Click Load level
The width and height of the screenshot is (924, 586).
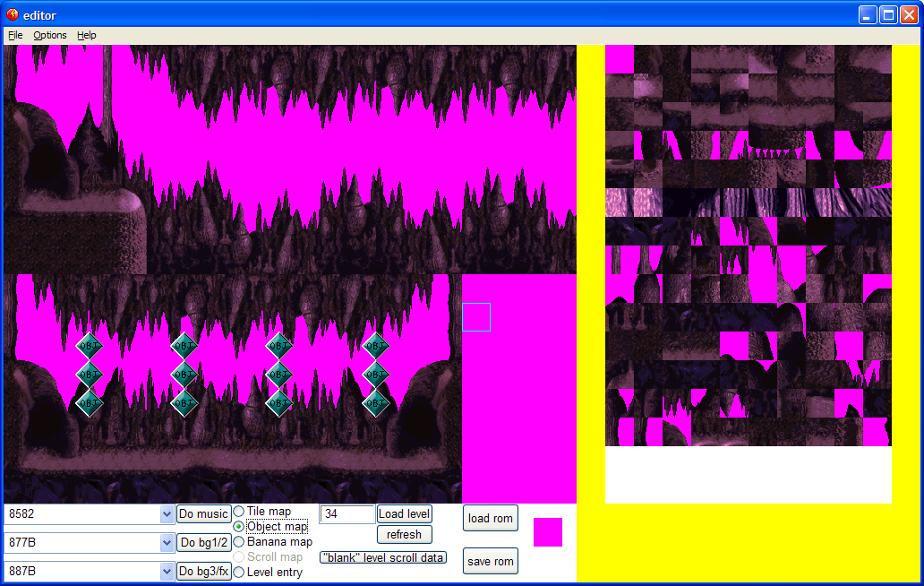coord(404,513)
